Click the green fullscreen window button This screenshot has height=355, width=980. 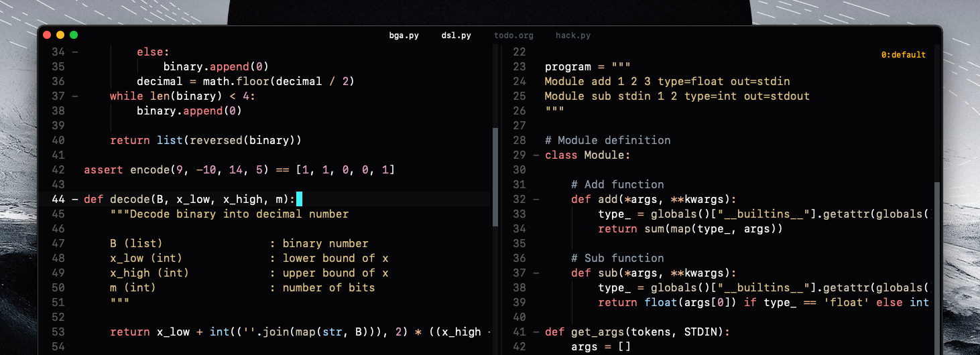(x=74, y=35)
